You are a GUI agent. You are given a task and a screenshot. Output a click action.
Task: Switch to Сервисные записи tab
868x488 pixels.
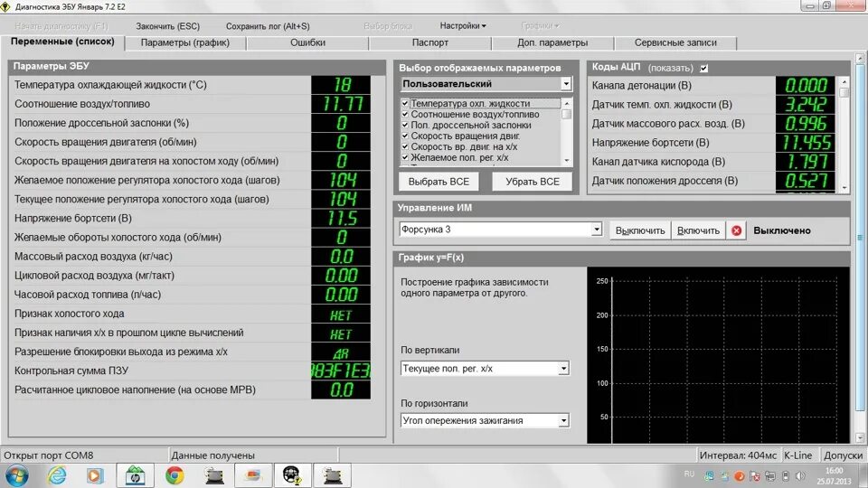(x=675, y=42)
